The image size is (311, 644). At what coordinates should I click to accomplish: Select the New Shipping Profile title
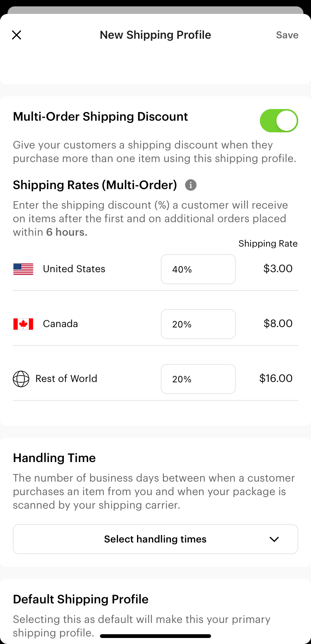click(155, 35)
